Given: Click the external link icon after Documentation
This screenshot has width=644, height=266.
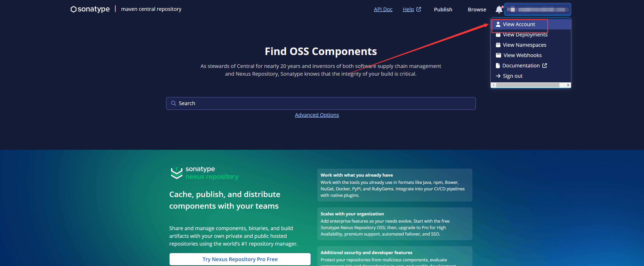Looking at the screenshot, I should [x=545, y=66].
